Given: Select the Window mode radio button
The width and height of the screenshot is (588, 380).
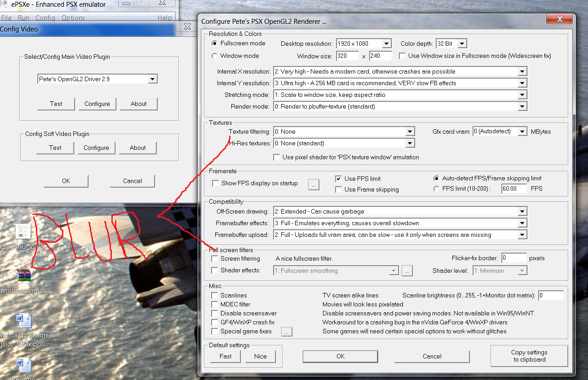Looking at the screenshot, I should 214,56.
